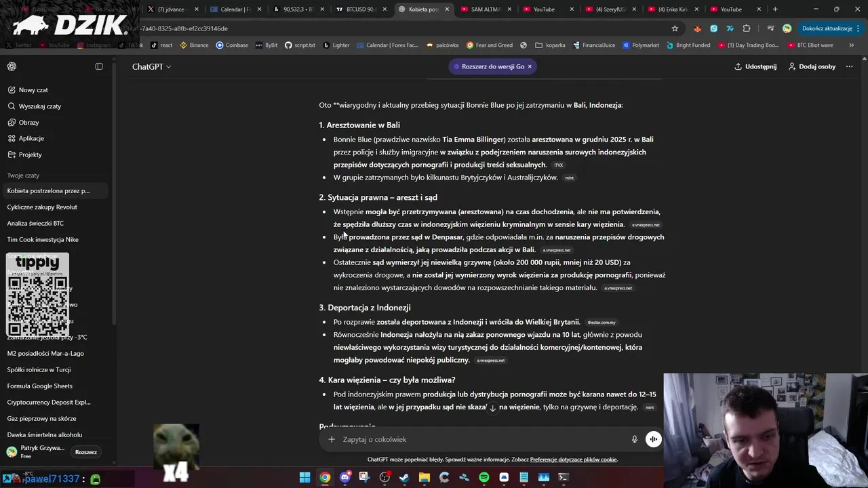Switch to the BTCUSD TradingView tab
868x488 pixels.
pos(360,9)
